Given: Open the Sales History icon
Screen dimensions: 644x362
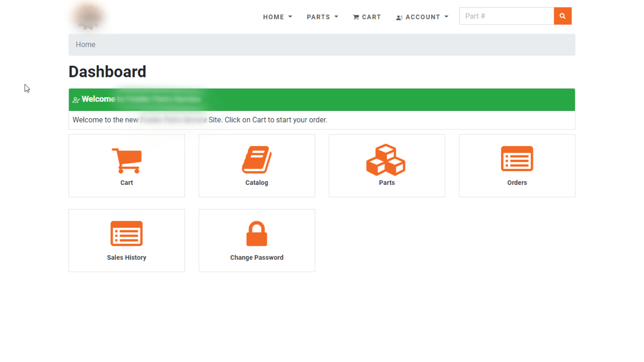Looking at the screenshot, I should (x=126, y=234).
